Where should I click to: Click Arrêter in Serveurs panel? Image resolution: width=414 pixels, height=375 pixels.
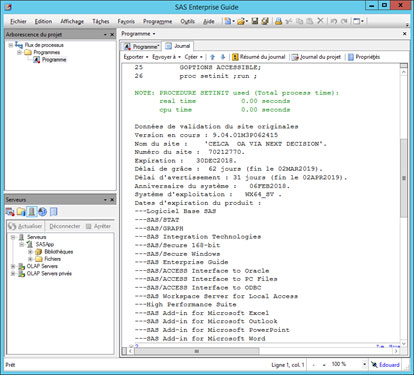[98, 226]
